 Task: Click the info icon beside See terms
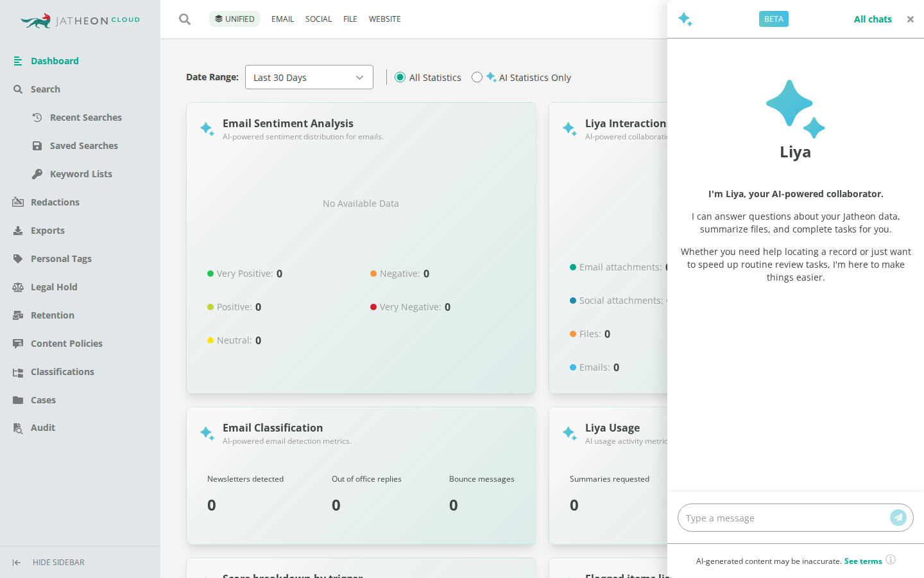(891, 559)
